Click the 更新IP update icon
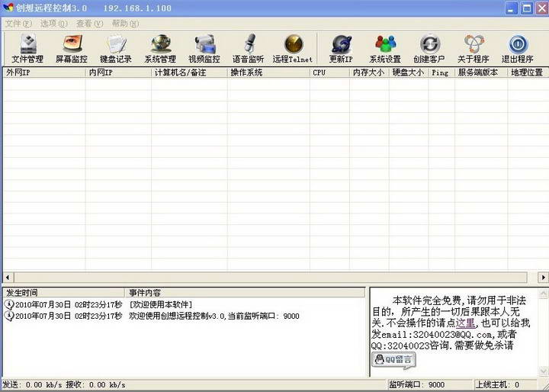The image size is (549, 392). coord(341,48)
